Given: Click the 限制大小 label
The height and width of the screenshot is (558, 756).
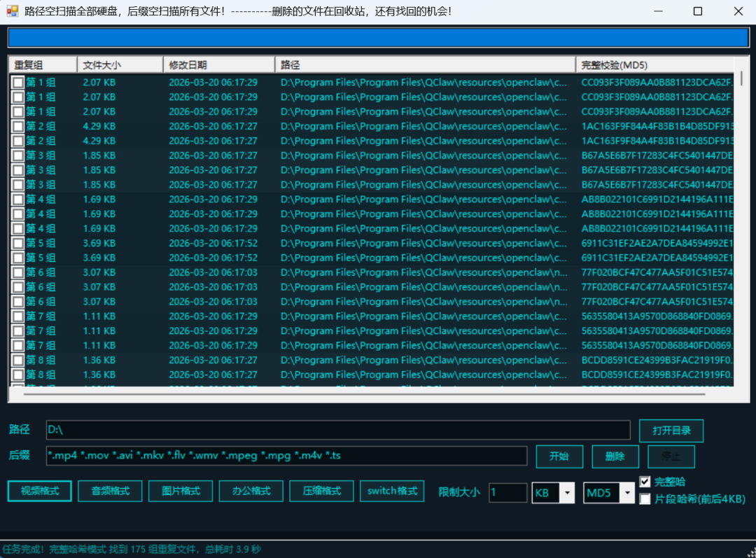Looking at the screenshot, I should (x=459, y=492).
